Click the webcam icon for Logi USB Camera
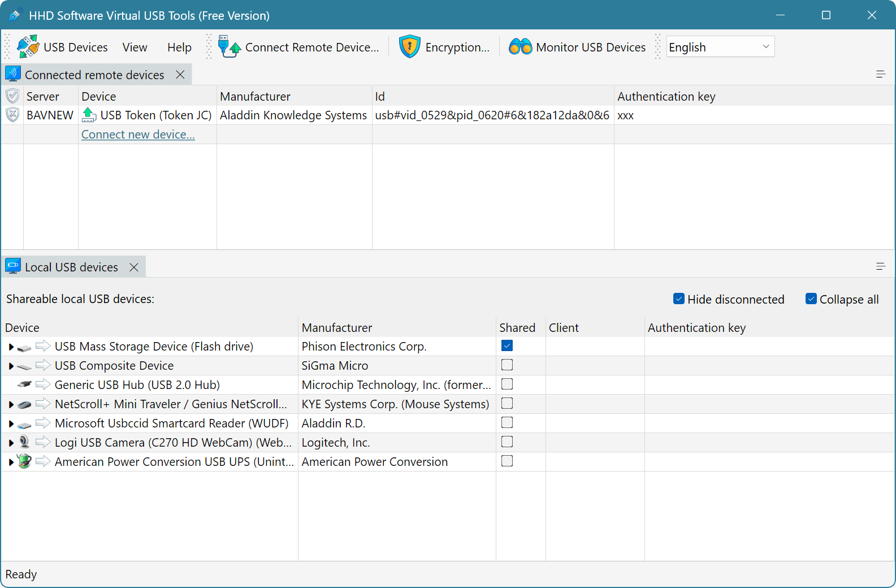 click(x=24, y=442)
